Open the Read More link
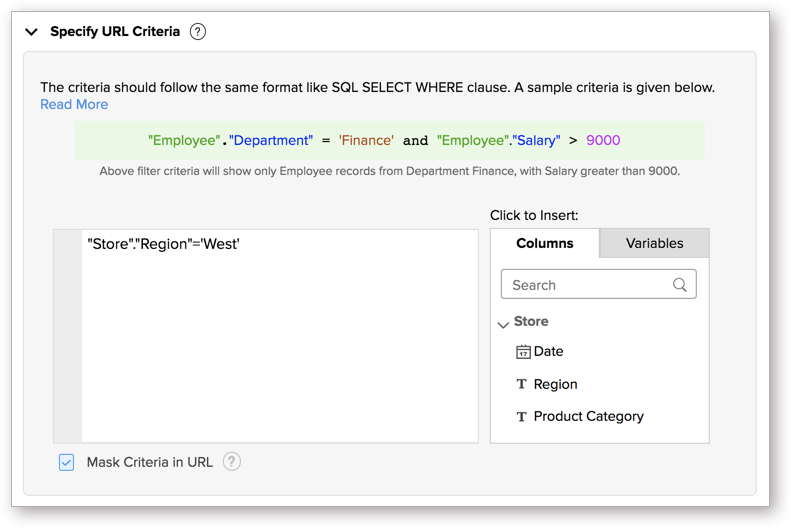Image resolution: width=791 pixels, height=528 pixels. [74, 105]
